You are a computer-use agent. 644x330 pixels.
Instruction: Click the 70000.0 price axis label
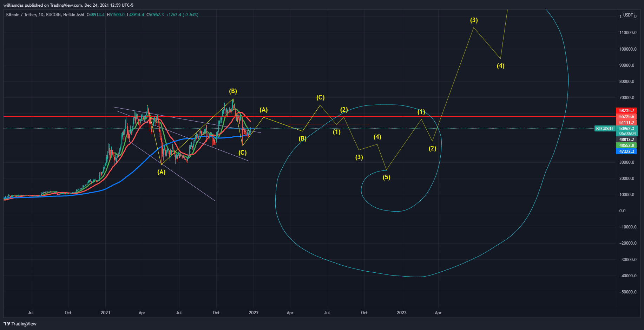coord(627,98)
